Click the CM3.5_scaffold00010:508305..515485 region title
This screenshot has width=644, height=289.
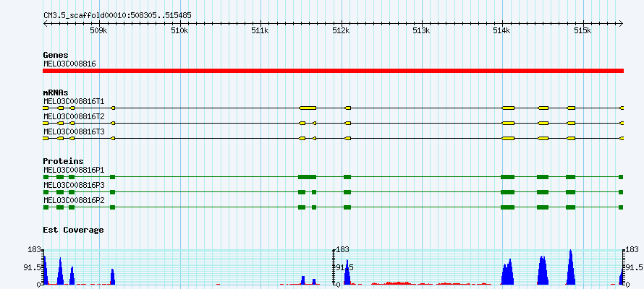117,16
